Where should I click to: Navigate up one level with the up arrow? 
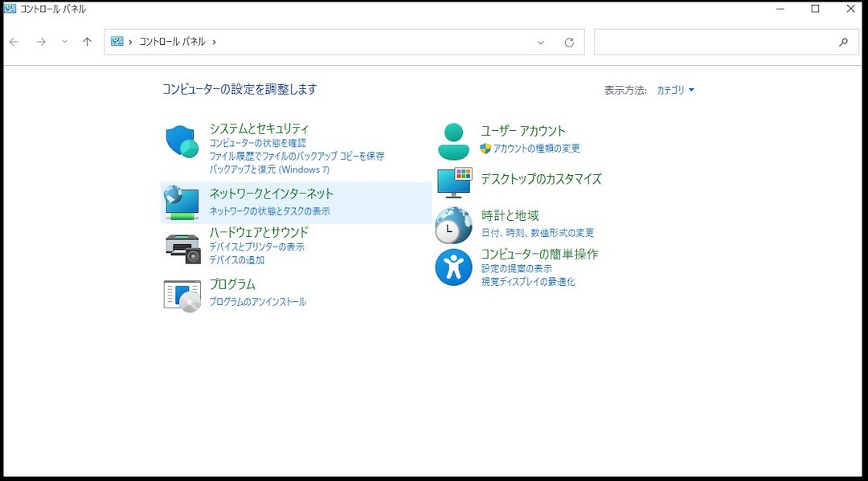point(87,42)
